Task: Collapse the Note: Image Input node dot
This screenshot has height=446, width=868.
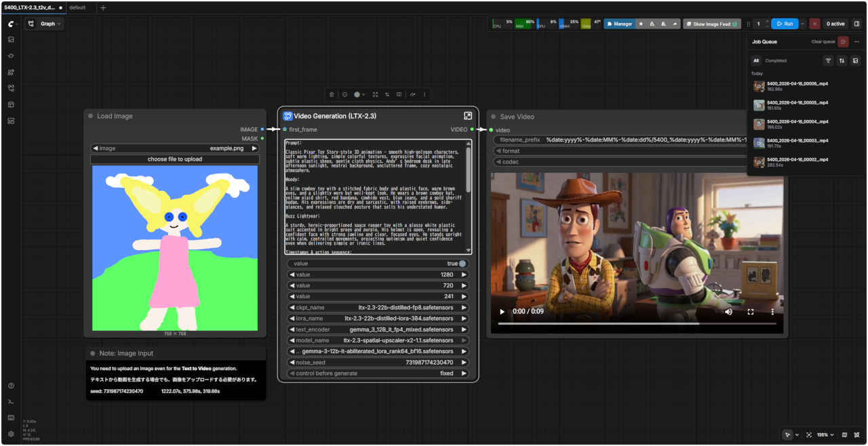Action: [x=92, y=353]
